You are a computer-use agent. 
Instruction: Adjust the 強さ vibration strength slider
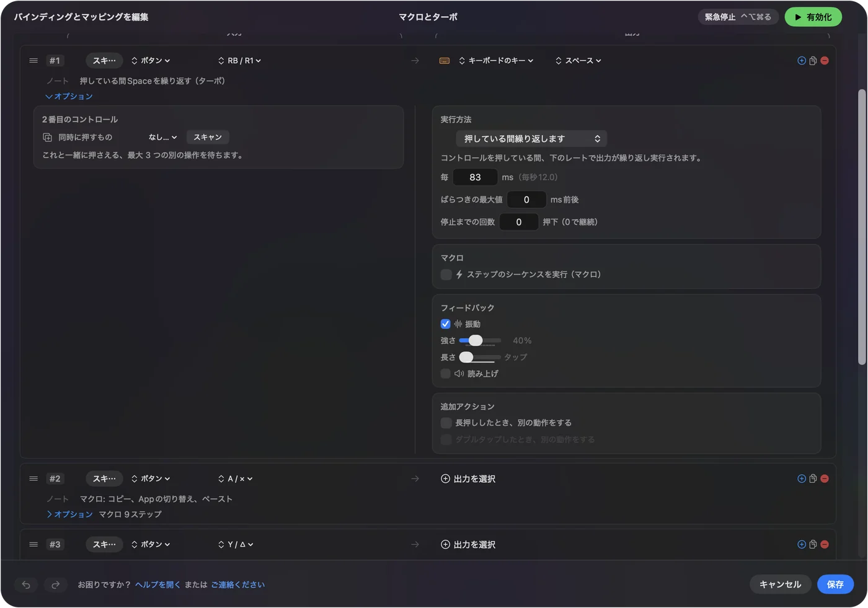click(x=480, y=340)
